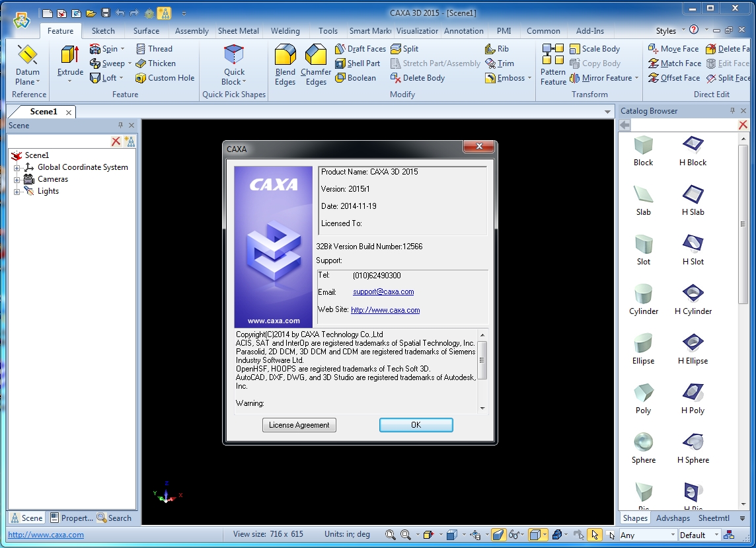Show the Advshaps catalog tab
The height and width of the screenshot is (548, 756).
tap(673, 518)
